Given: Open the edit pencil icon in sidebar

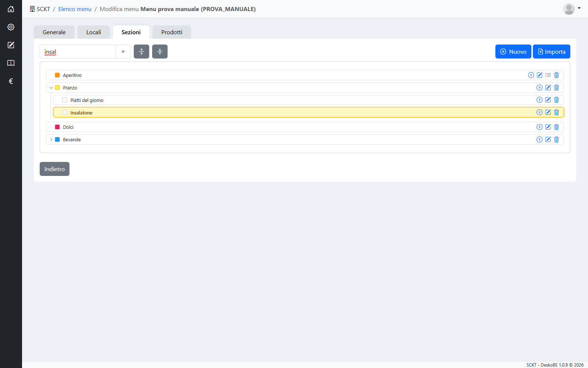Looking at the screenshot, I should tap(11, 45).
